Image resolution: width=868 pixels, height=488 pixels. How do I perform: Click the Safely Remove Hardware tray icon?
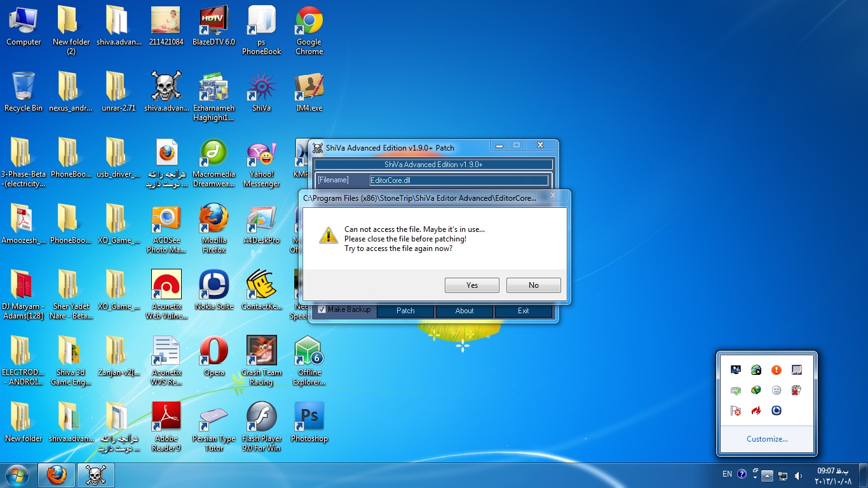(735, 390)
